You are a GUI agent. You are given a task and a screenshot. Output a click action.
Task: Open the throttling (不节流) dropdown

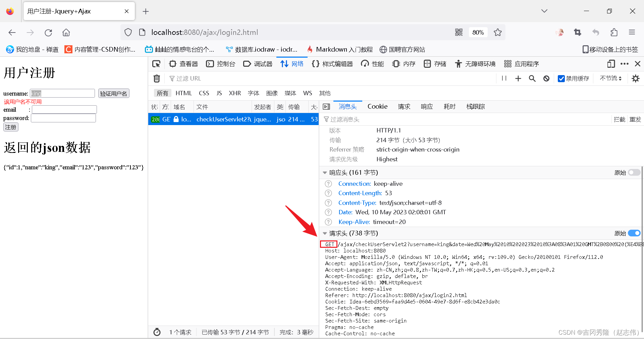[611, 78]
